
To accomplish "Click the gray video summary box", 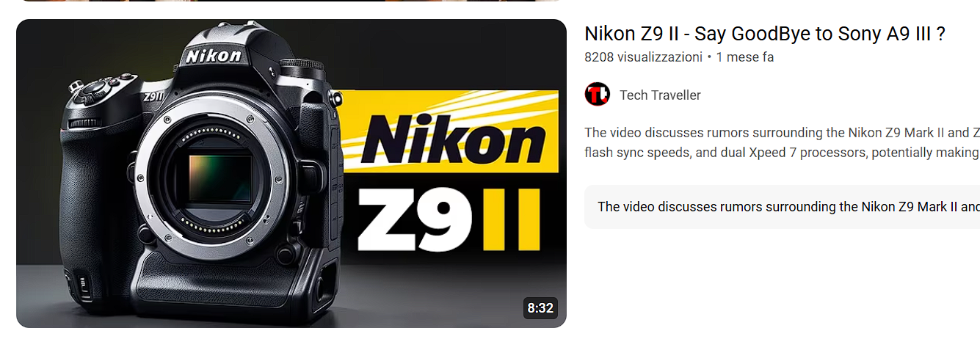I will pyautogui.click(x=782, y=207).
